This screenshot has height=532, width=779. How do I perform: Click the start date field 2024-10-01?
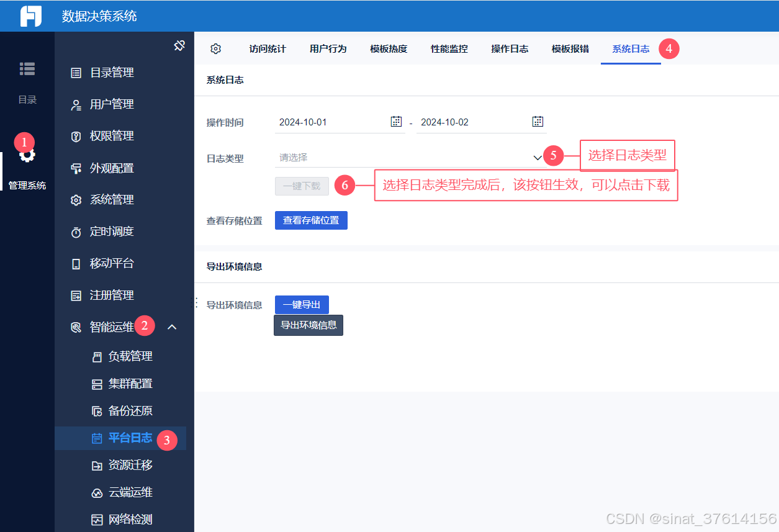click(x=340, y=122)
